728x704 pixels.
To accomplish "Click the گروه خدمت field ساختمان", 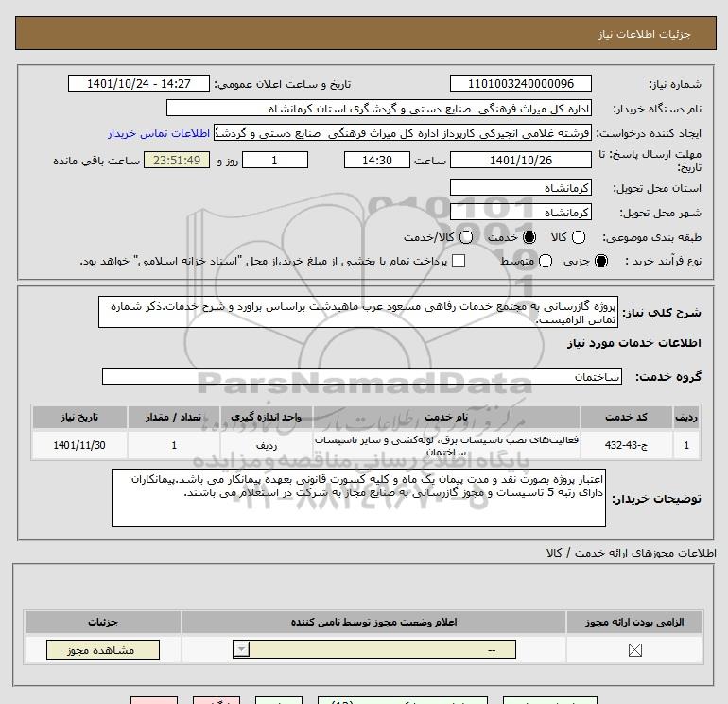I will pos(362,376).
